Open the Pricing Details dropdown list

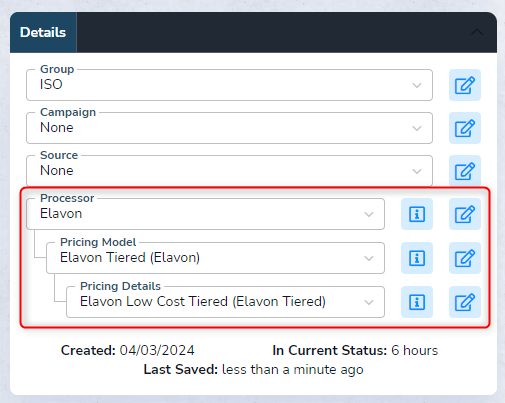click(225, 302)
